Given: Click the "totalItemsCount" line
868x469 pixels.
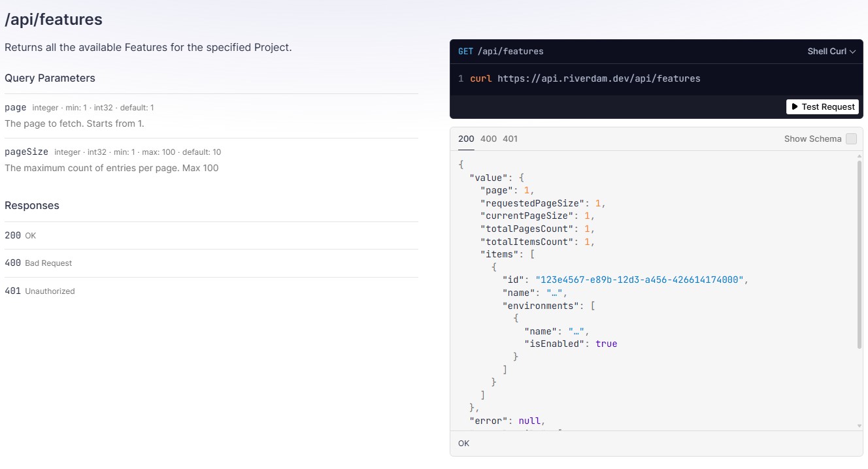Looking at the screenshot, I should click(x=537, y=242).
